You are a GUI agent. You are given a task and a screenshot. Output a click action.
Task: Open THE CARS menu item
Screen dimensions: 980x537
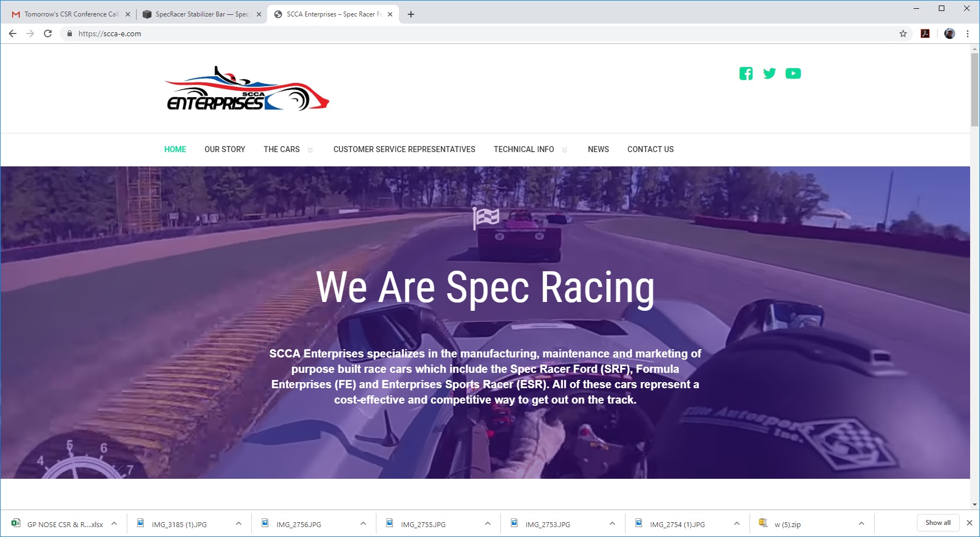click(x=281, y=149)
